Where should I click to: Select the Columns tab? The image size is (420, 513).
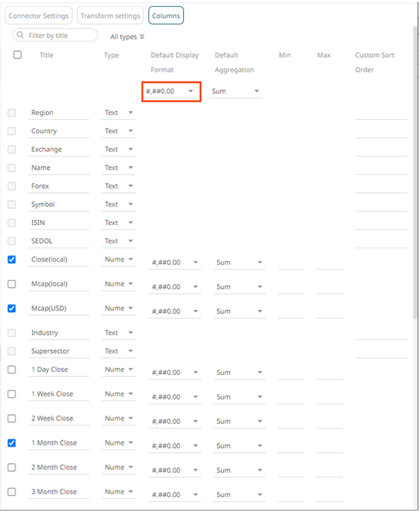(x=165, y=16)
